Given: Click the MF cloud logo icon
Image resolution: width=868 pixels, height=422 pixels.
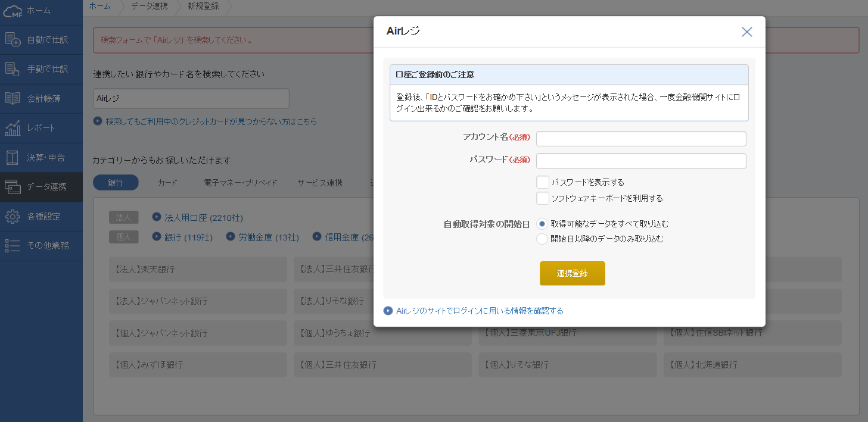Looking at the screenshot, I should (x=13, y=11).
